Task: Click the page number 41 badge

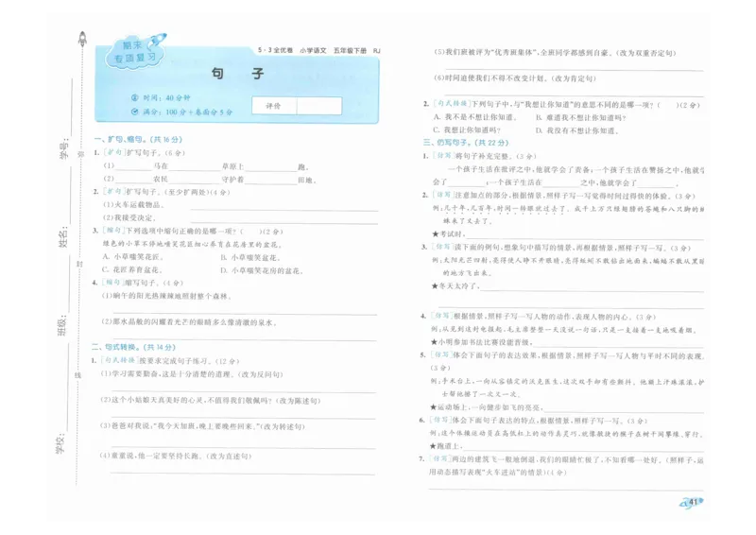Action: click(x=692, y=502)
